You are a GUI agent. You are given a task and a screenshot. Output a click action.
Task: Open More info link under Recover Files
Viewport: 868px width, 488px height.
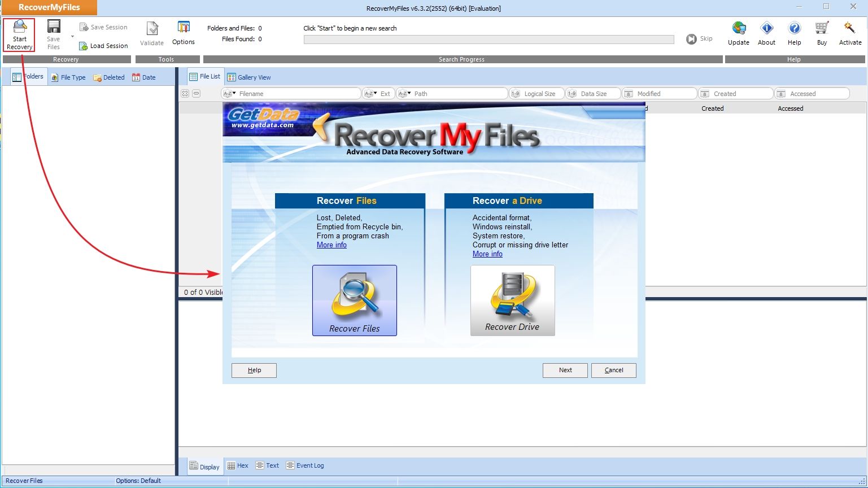pos(332,245)
